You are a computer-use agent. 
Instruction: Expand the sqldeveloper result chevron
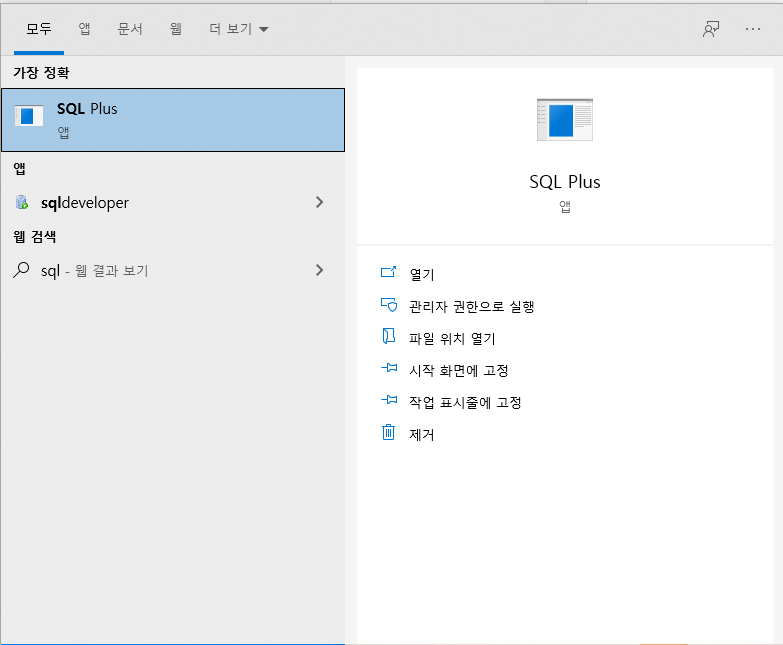point(320,202)
